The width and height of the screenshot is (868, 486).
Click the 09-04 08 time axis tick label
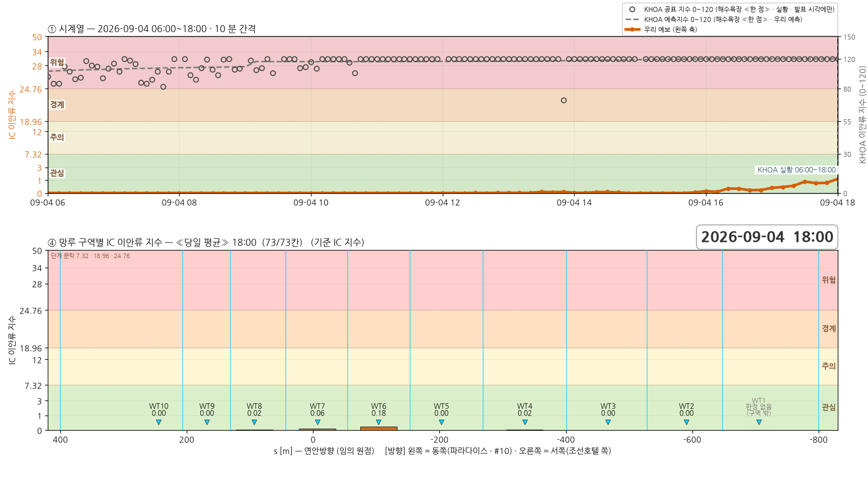pyautogui.click(x=179, y=203)
